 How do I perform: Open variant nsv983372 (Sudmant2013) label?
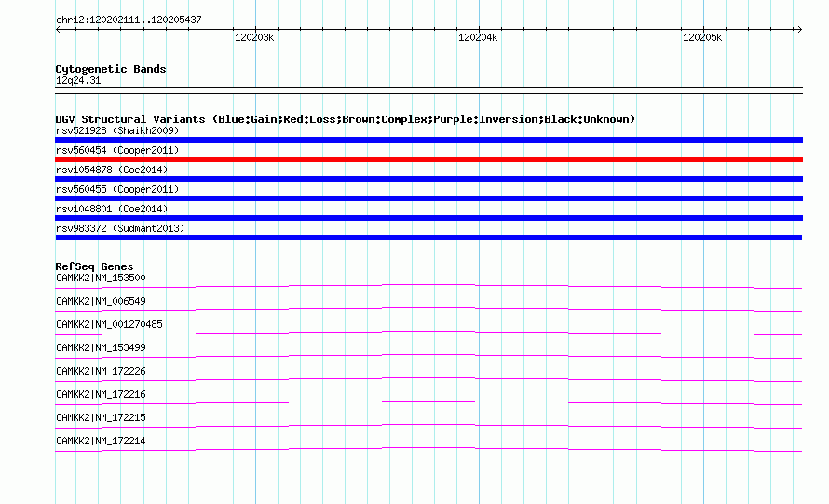[120, 228]
